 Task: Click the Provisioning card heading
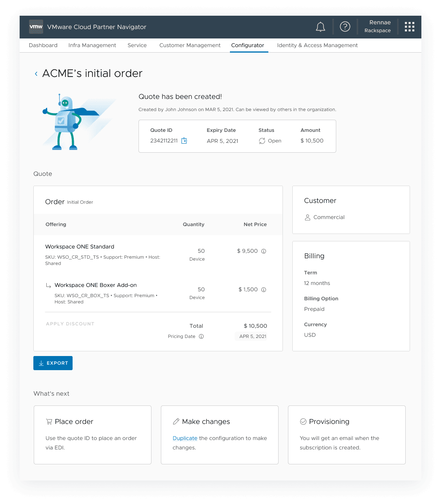pyautogui.click(x=329, y=422)
